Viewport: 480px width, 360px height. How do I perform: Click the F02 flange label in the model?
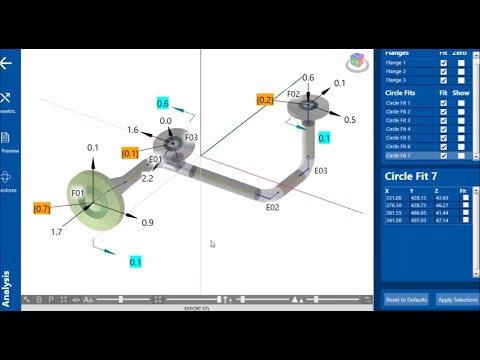[x=293, y=94]
